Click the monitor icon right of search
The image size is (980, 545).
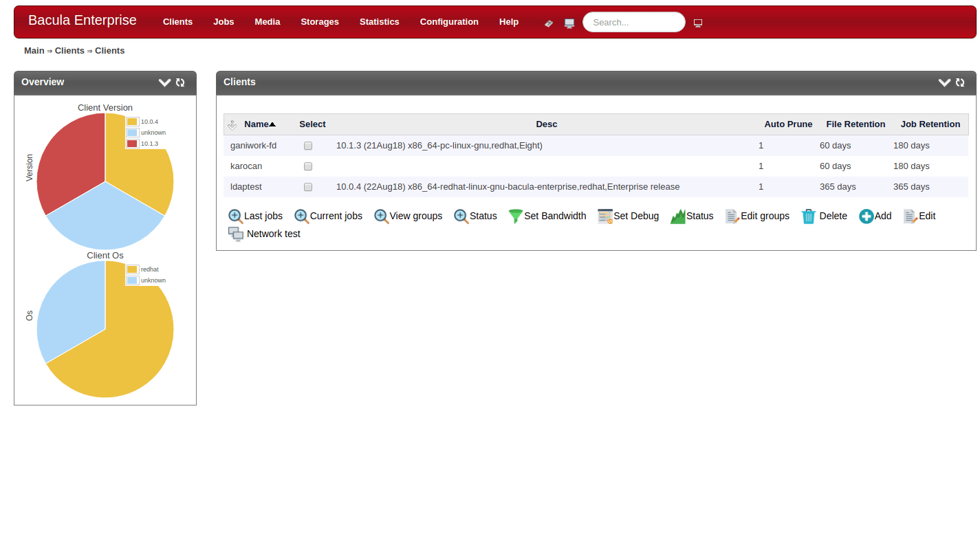[x=698, y=23]
